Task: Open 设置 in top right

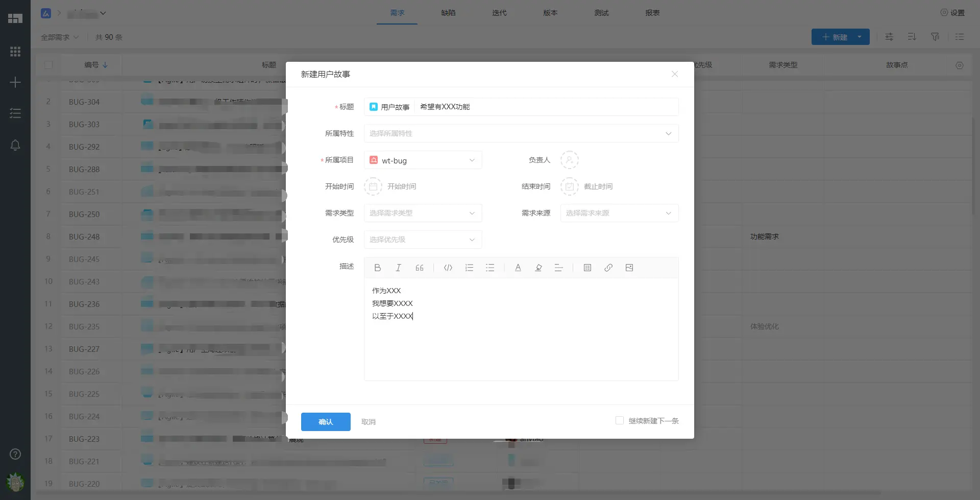Action: coord(952,13)
